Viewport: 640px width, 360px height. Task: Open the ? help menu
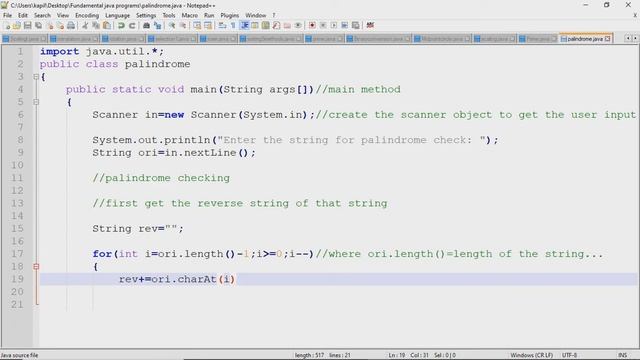coord(274,15)
